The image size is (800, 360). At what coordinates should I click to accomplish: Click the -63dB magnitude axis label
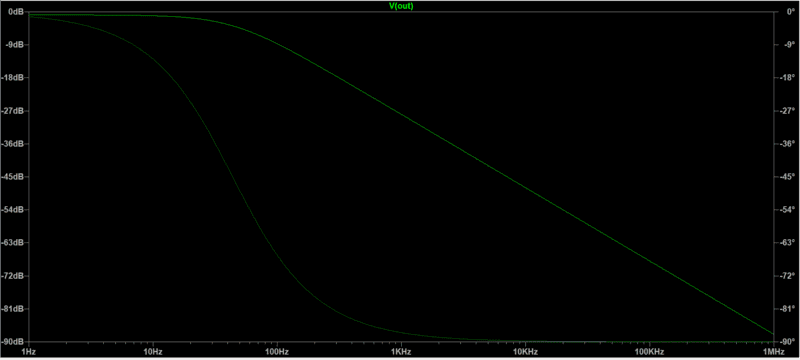coord(13,243)
